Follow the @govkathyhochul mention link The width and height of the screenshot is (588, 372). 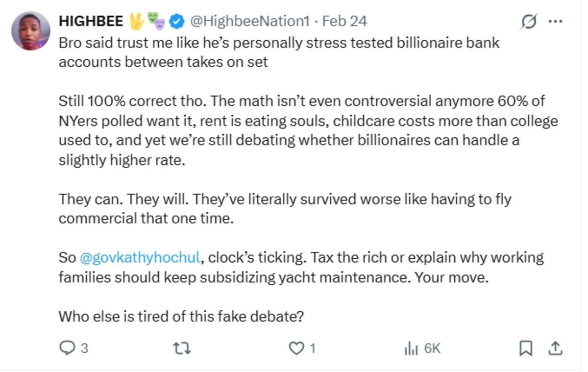click(139, 257)
